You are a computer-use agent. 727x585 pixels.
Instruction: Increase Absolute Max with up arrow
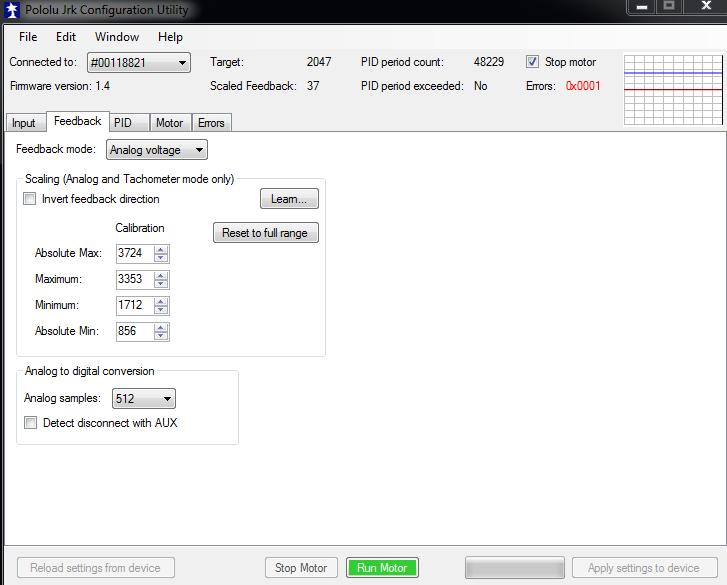pos(161,250)
